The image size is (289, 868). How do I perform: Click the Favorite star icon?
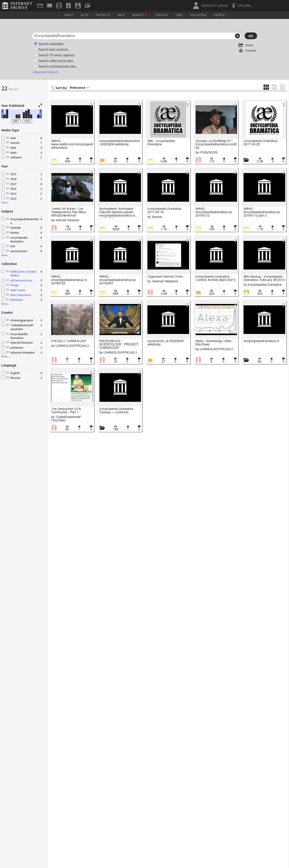coord(241,50)
